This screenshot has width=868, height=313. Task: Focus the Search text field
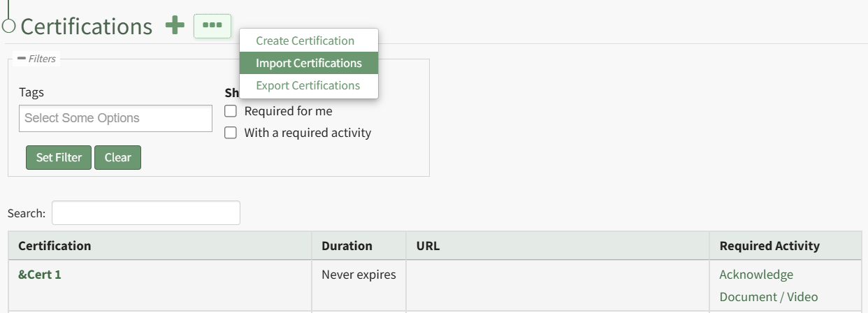pyautogui.click(x=145, y=213)
